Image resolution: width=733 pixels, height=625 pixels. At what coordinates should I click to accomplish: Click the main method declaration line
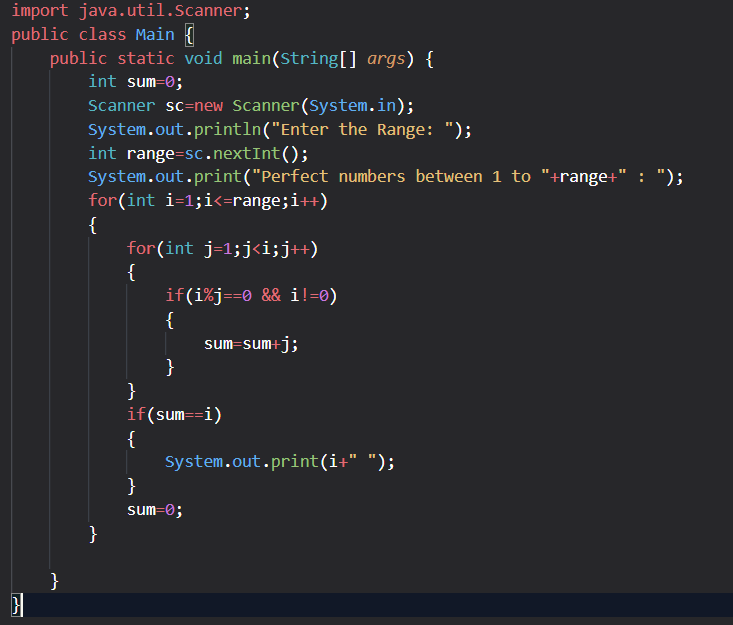tap(242, 58)
